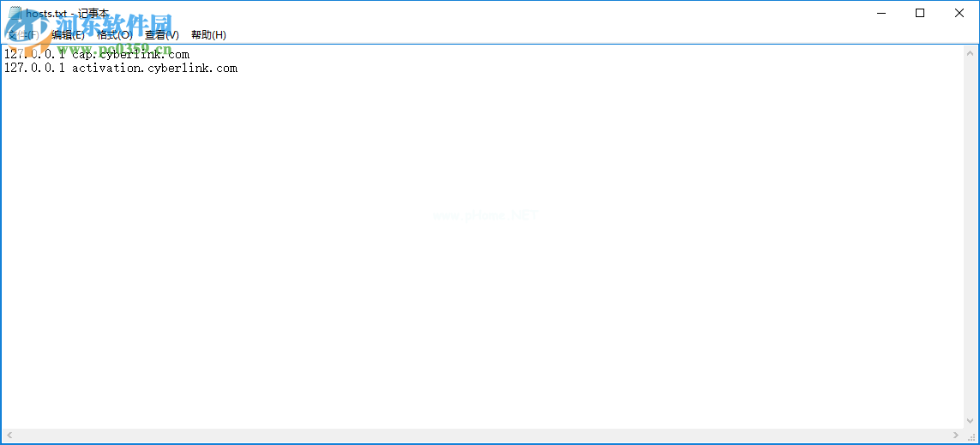Click the empty text area below entries

pos(483,251)
